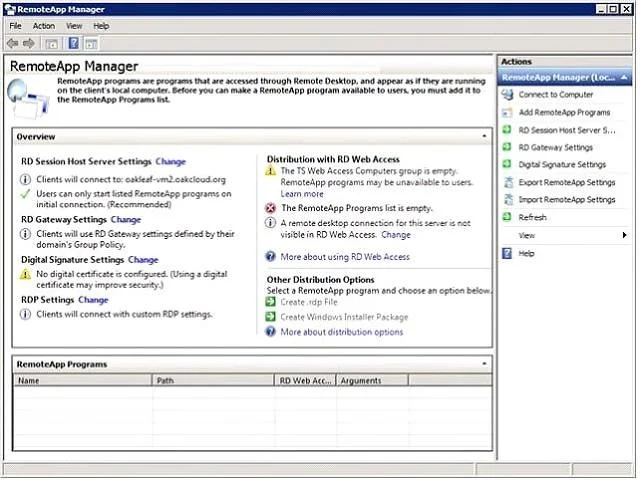Viewport: 640px width, 482px height.
Task: Open the File menu
Action: tap(16, 26)
